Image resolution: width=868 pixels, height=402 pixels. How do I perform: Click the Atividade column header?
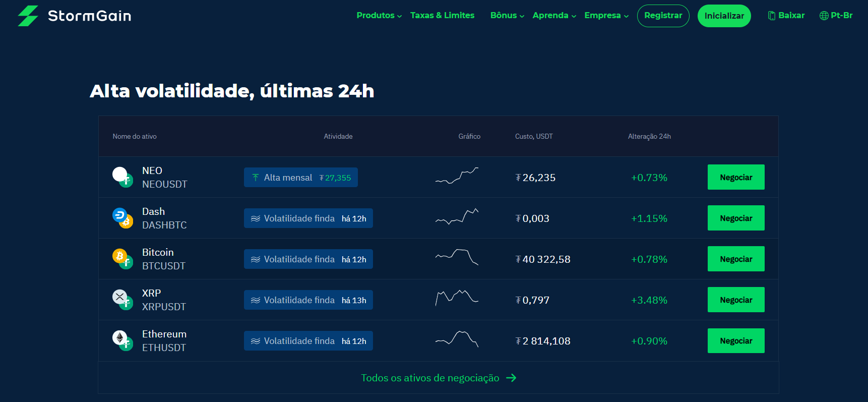tap(338, 137)
